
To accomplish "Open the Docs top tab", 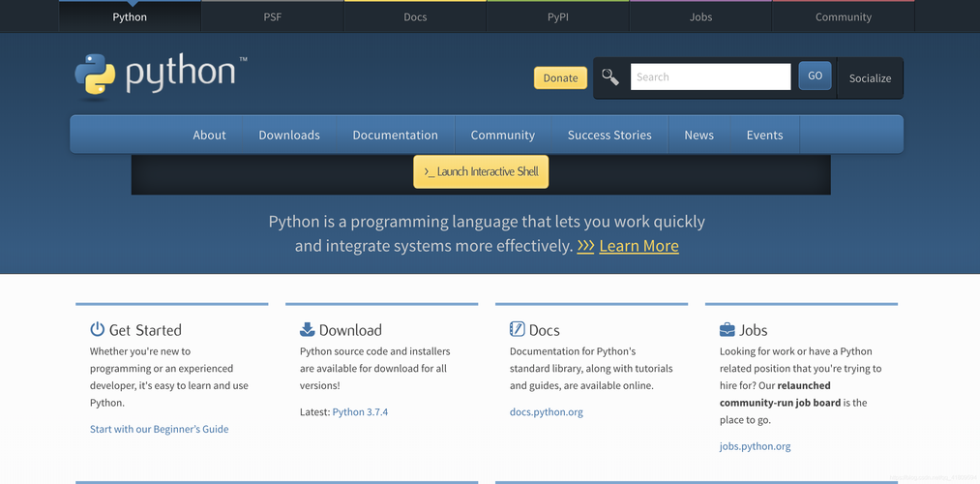I will [x=415, y=16].
